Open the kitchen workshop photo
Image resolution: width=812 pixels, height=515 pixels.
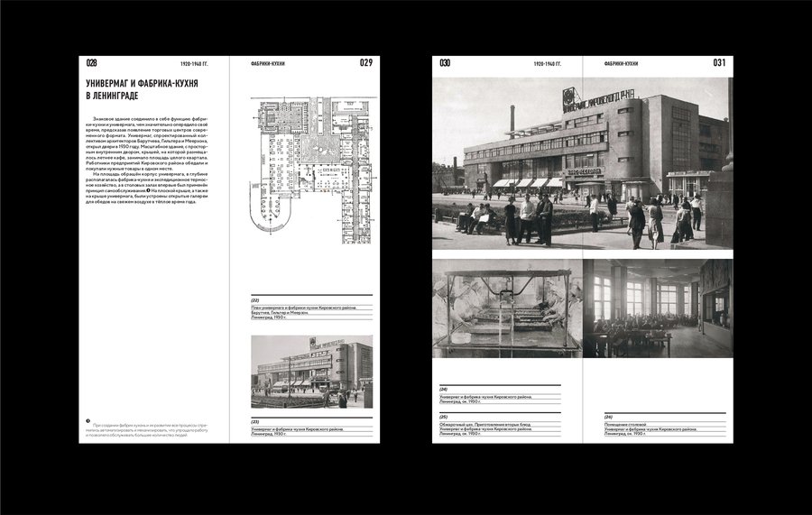coord(507,308)
